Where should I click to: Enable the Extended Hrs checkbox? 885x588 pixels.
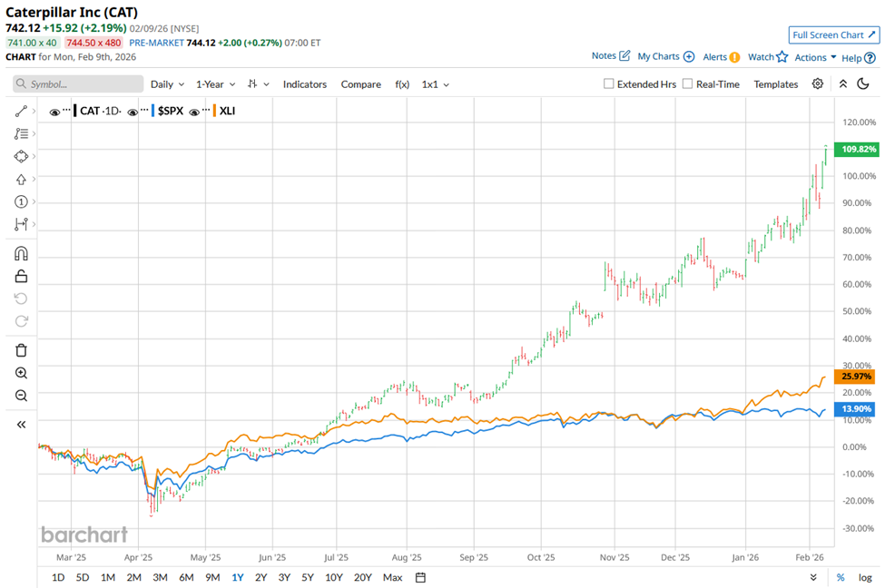[608, 84]
